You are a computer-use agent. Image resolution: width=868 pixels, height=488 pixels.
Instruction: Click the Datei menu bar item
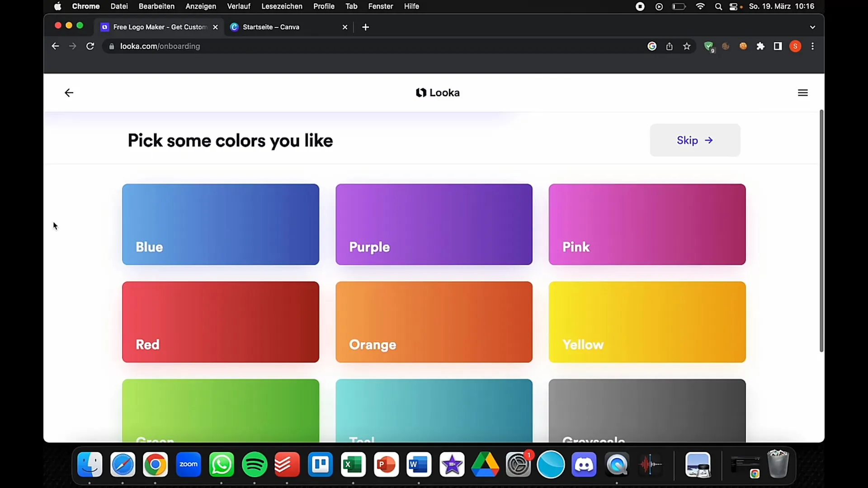(118, 6)
